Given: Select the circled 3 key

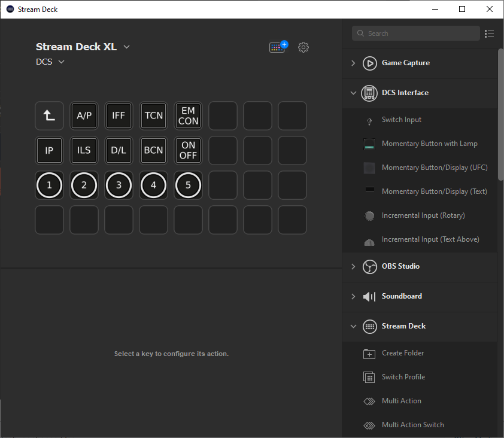Looking at the screenshot, I should (119, 185).
